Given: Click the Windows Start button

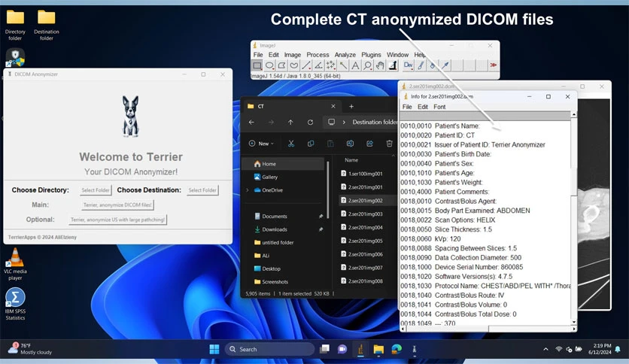Looking at the screenshot, I should (214, 349).
